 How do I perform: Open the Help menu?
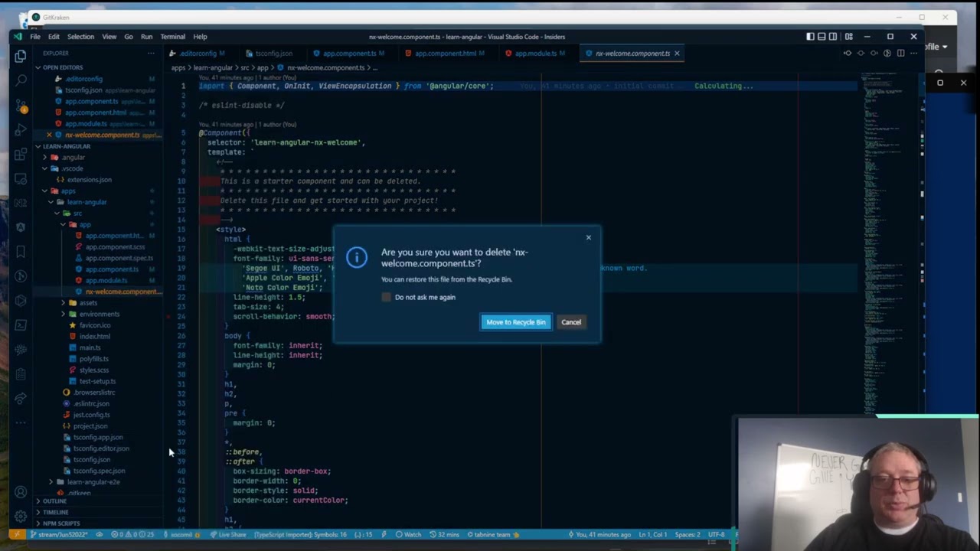point(200,37)
